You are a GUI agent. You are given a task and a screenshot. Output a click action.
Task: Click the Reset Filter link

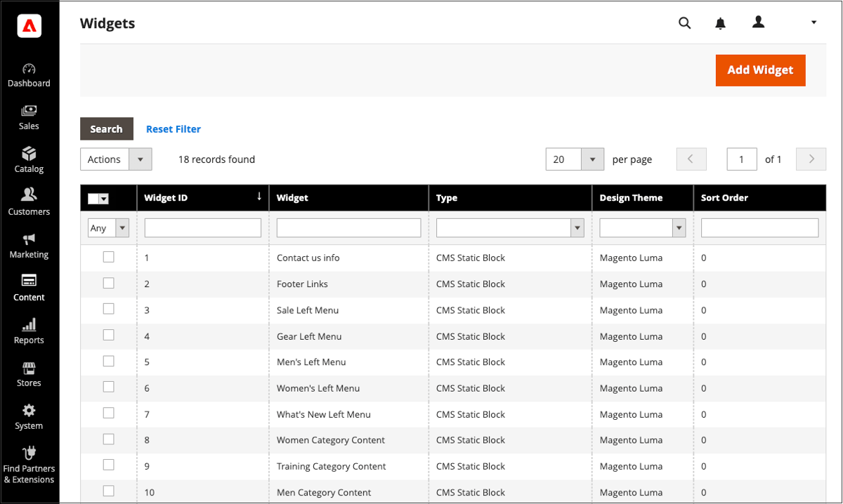(173, 128)
